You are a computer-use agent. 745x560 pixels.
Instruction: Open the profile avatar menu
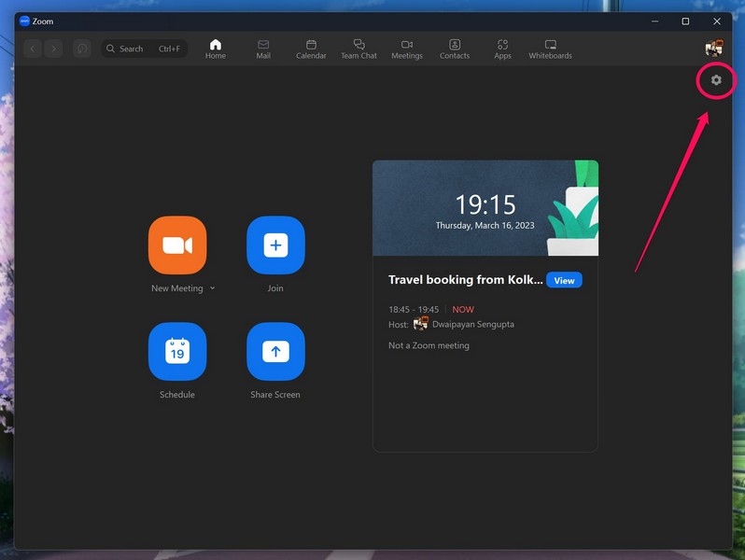click(714, 49)
